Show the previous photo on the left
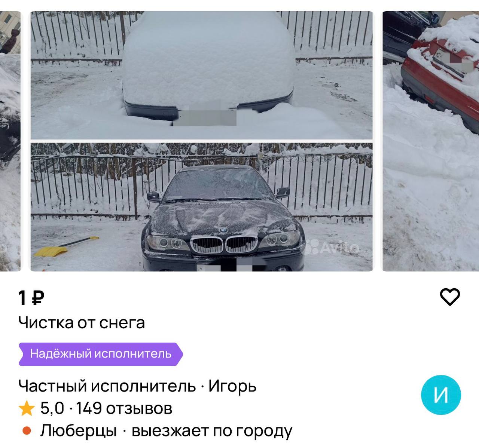 coord(10,141)
